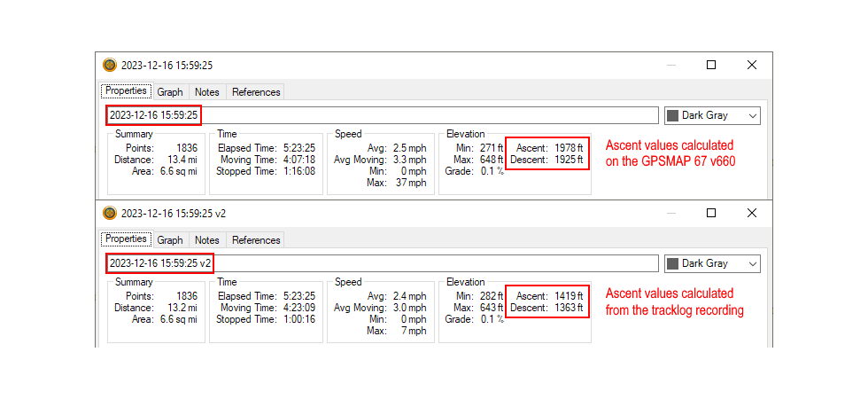The height and width of the screenshot is (399, 868).
Task: Maximize the '2023-12-16 15:59:25' track window
Action: point(711,65)
